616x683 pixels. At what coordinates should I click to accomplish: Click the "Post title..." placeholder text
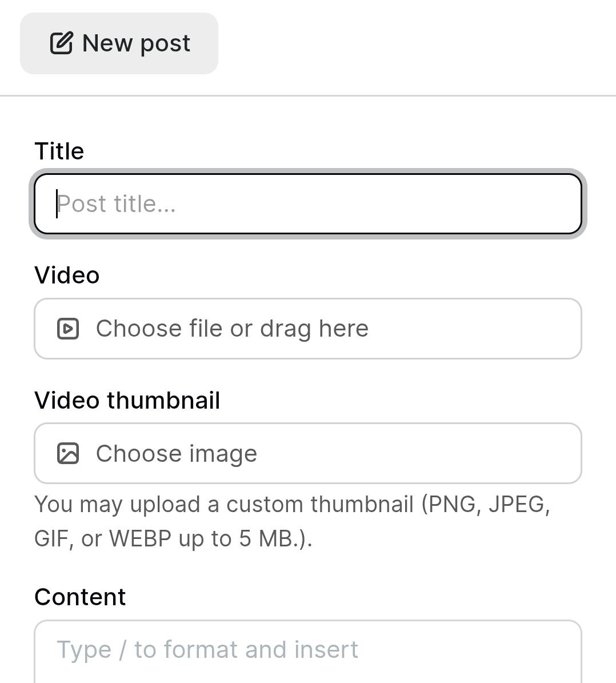click(x=117, y=204)
